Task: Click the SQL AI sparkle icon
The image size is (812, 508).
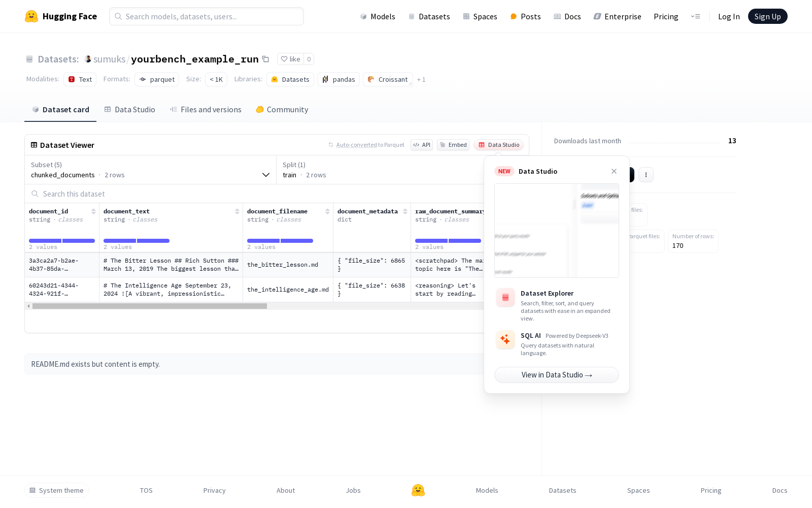Action: pos(505,339)
